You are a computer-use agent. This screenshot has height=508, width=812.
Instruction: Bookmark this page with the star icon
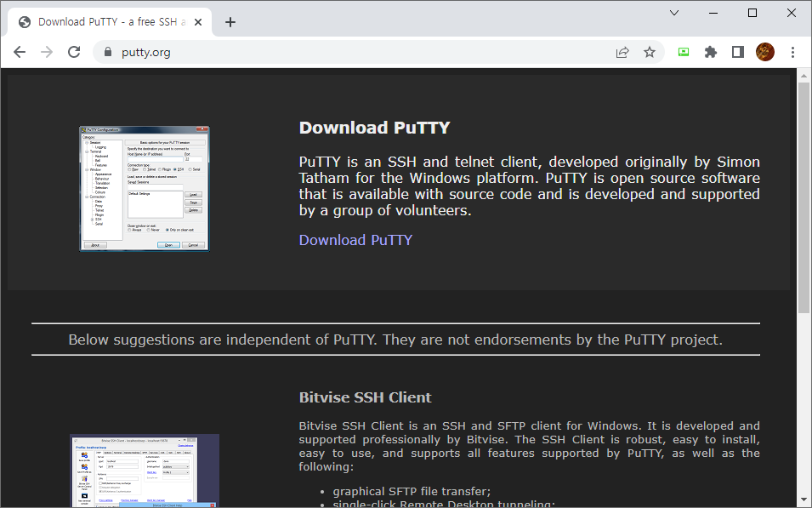[650, 52]
